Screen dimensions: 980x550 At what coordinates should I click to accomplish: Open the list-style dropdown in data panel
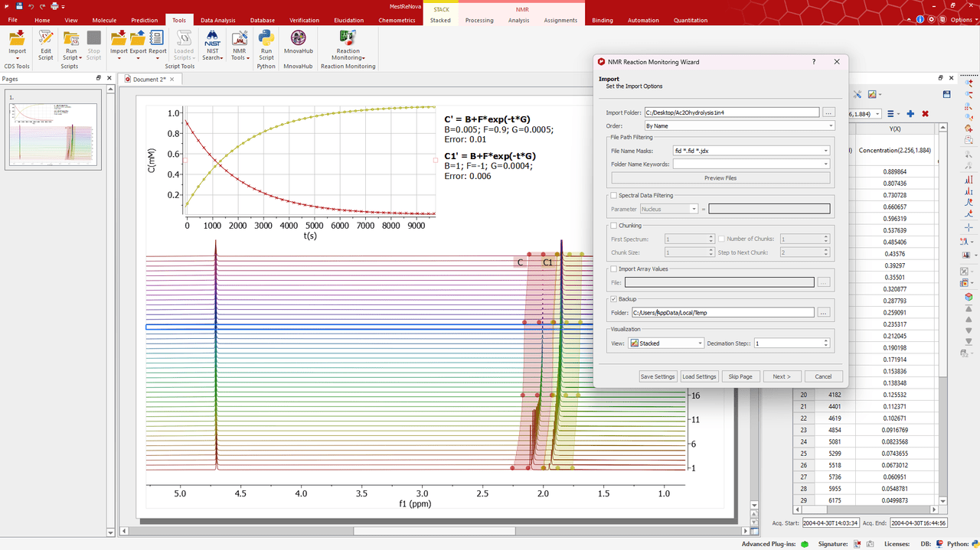(893, 114)
